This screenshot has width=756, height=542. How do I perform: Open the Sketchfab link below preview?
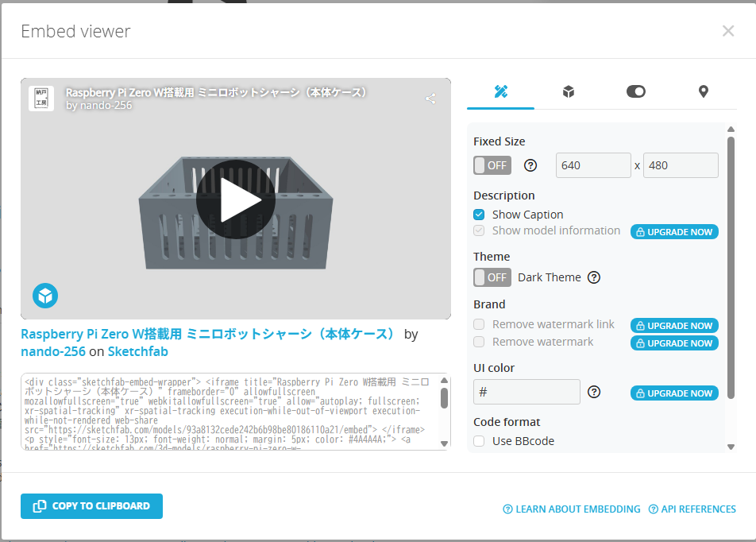coord(138,351)
